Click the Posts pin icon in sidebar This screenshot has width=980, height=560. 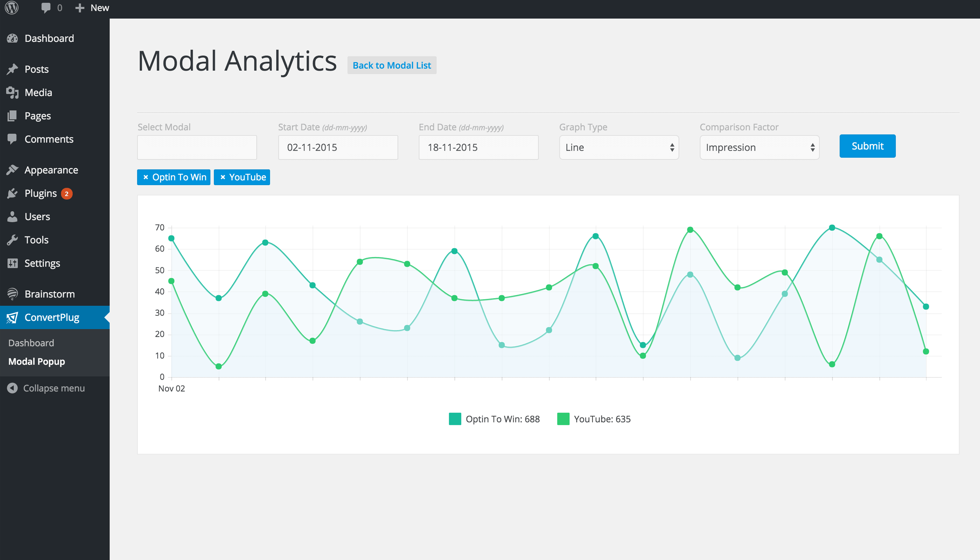point(12,69)
